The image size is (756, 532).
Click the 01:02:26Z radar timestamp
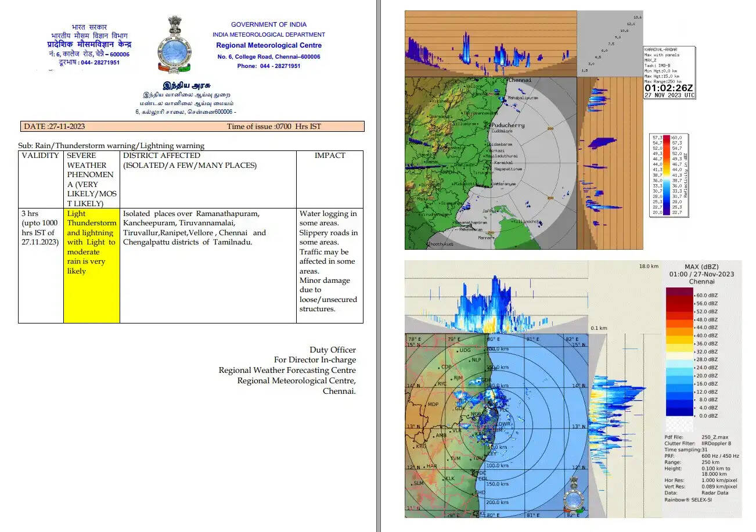click(668, 88)
